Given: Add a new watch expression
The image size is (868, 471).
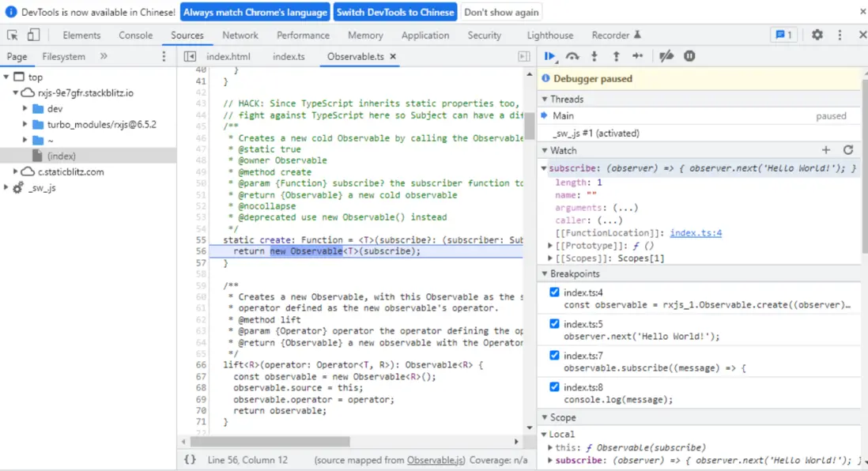Looking at the screenshot, I should point(826,150).
